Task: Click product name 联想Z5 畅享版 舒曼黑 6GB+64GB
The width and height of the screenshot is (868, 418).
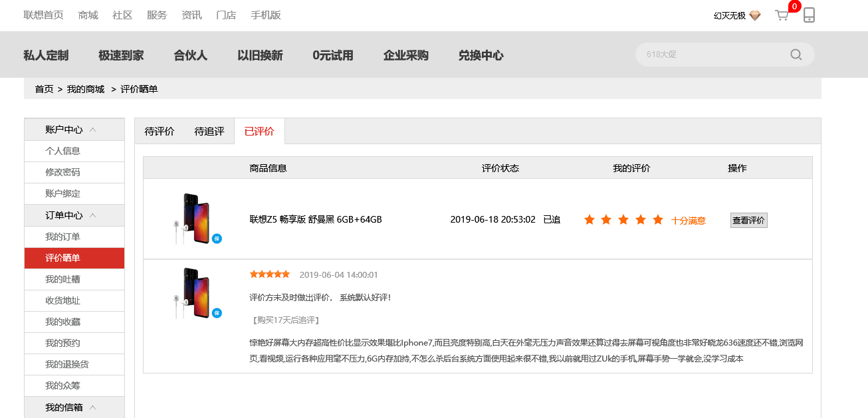Action: (x=316, y=220)
